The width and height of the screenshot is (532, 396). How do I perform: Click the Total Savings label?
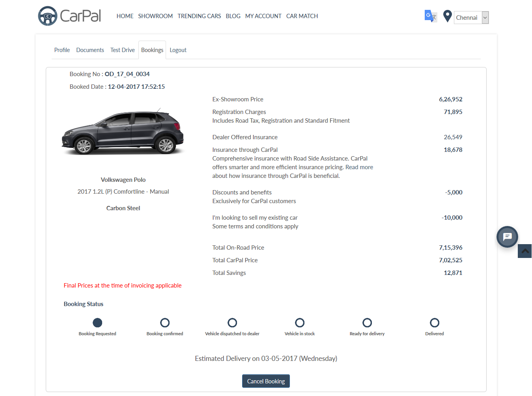pyautogui.click(x=229, y=273)
